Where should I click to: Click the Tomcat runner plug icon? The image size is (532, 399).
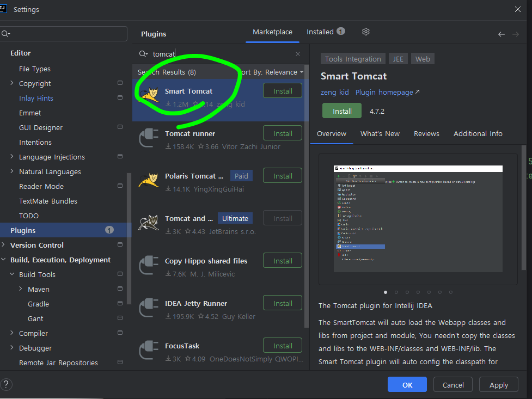click(x=149, y=138)
